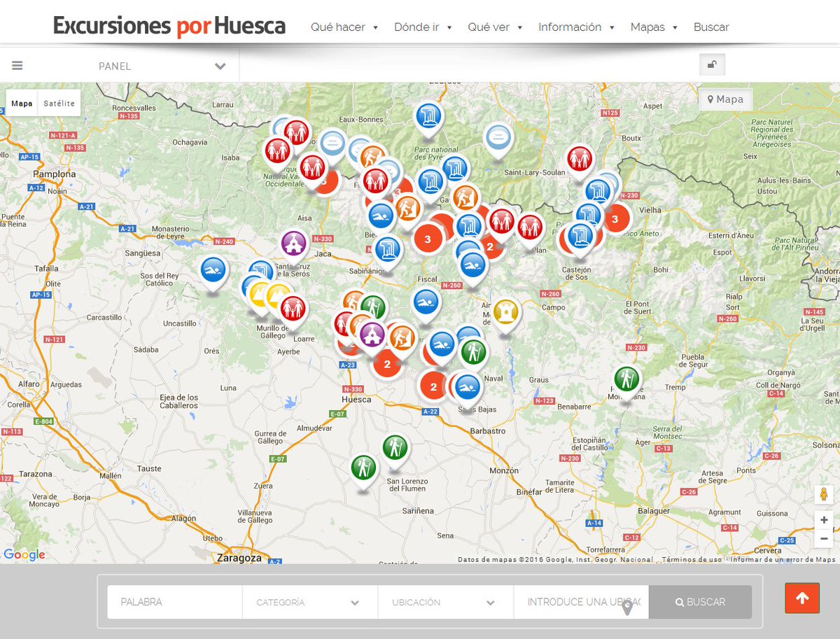
Task: Click the Google logo on the map
Action: click(24, 555)
